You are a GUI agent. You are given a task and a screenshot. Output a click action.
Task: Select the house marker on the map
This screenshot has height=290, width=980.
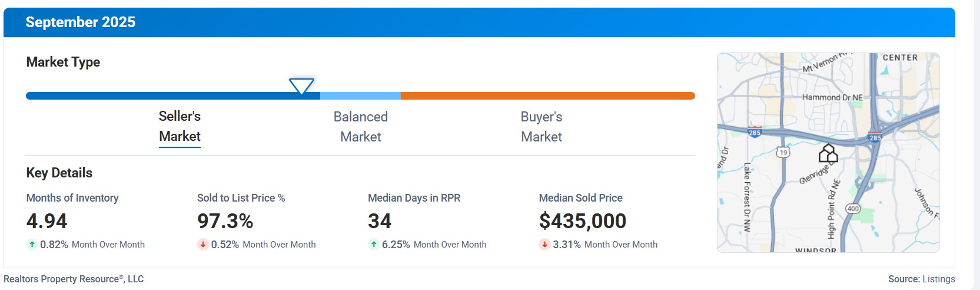828,154
